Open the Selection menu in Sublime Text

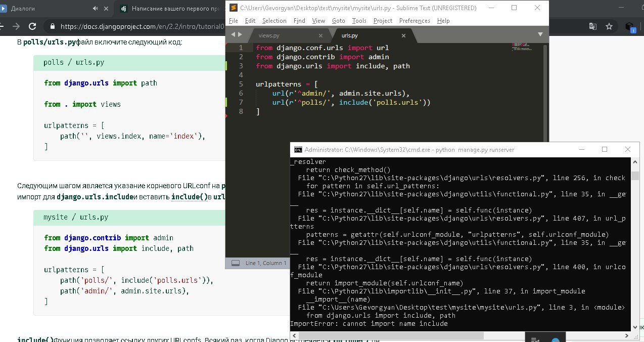tap(274, 21)
